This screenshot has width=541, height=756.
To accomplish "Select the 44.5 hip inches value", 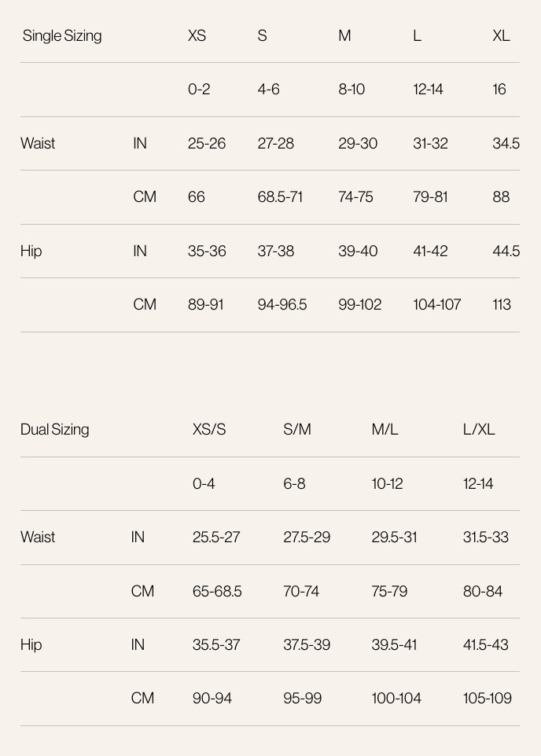I will [x=506, y=251].
